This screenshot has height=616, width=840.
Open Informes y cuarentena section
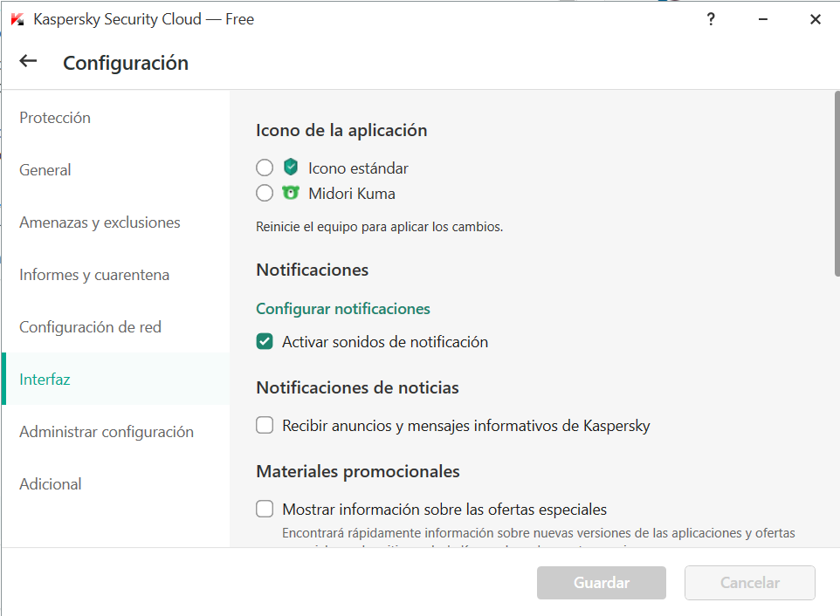coord(94,275)
